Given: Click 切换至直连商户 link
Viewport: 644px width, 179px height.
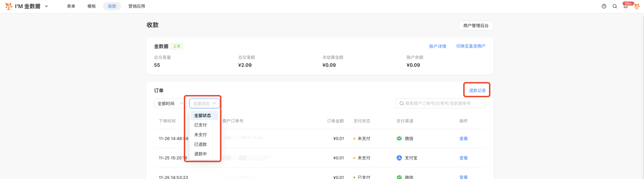Looking at the screenshot, I should 470,46.
